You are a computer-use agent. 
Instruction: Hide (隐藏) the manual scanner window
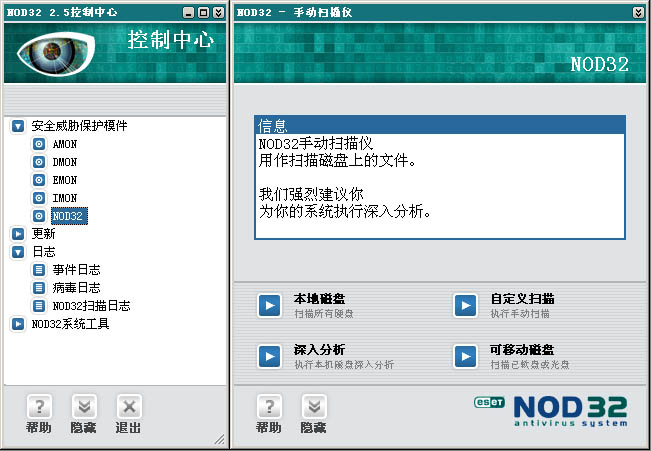tap(313, 407)
